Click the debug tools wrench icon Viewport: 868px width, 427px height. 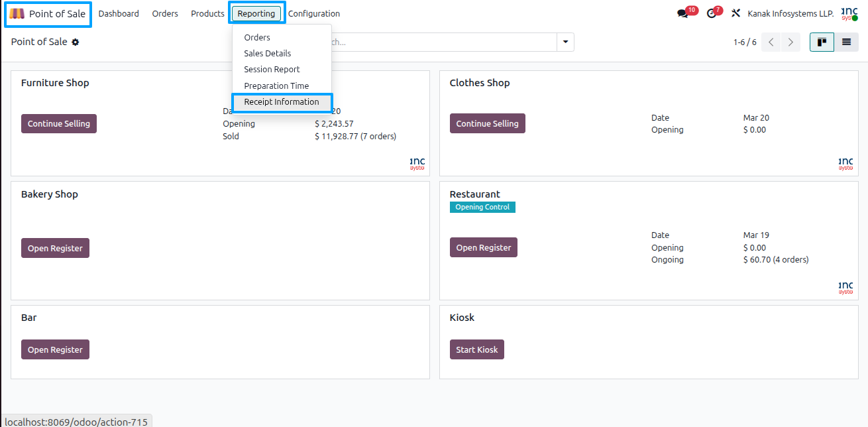[735, 13]
